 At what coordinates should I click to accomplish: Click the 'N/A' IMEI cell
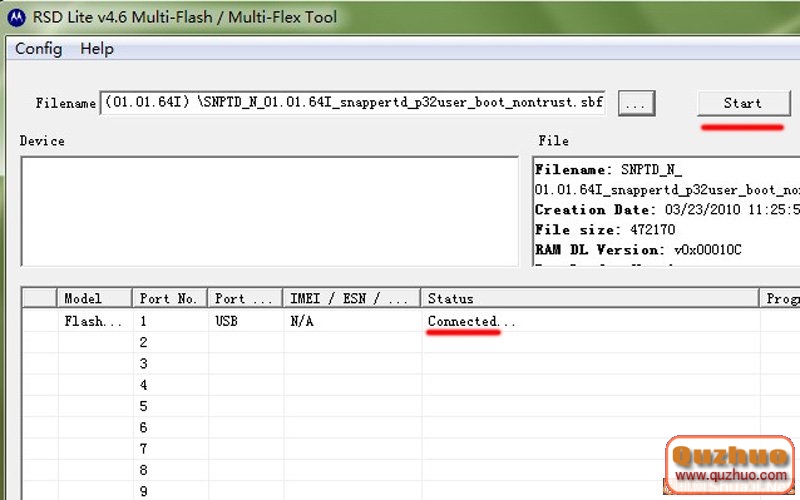tap(302, 321)
